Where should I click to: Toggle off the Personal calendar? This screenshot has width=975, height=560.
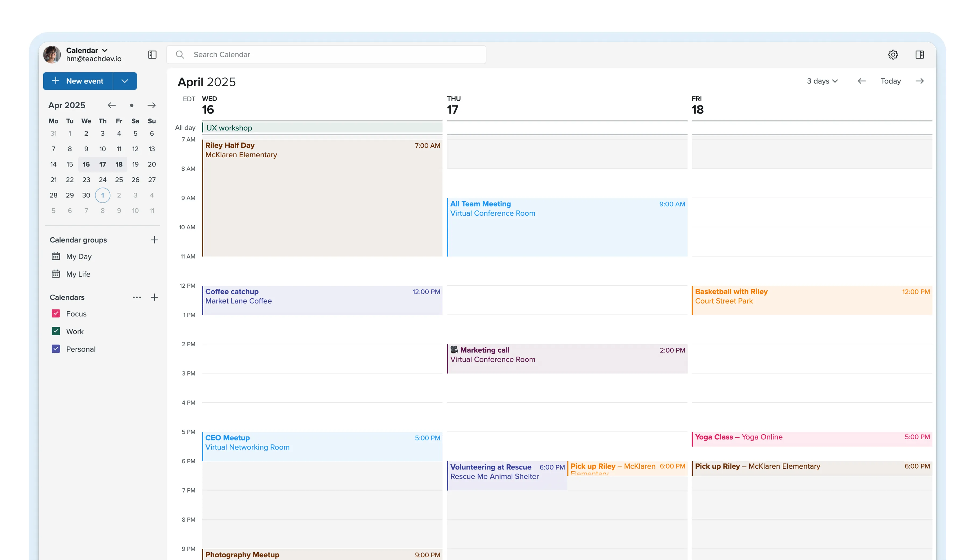(56, 349)
